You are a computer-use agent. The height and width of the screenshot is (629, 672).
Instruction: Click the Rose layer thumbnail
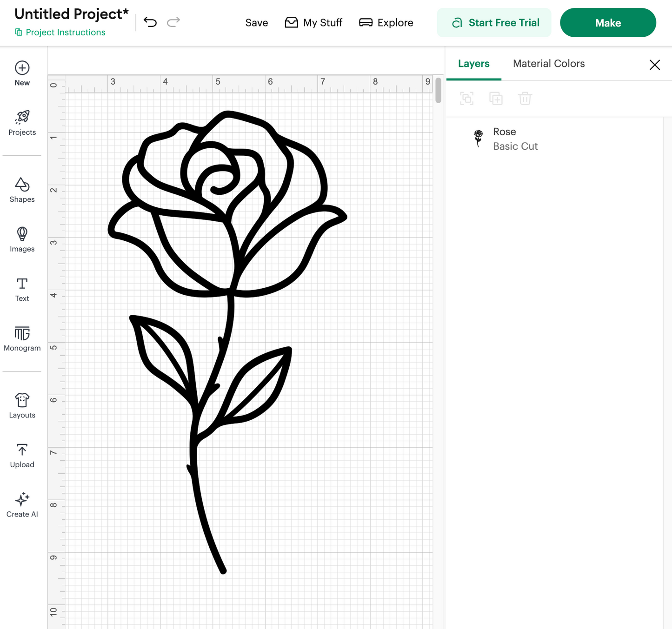pyautogui.click(x=478, y=139)
